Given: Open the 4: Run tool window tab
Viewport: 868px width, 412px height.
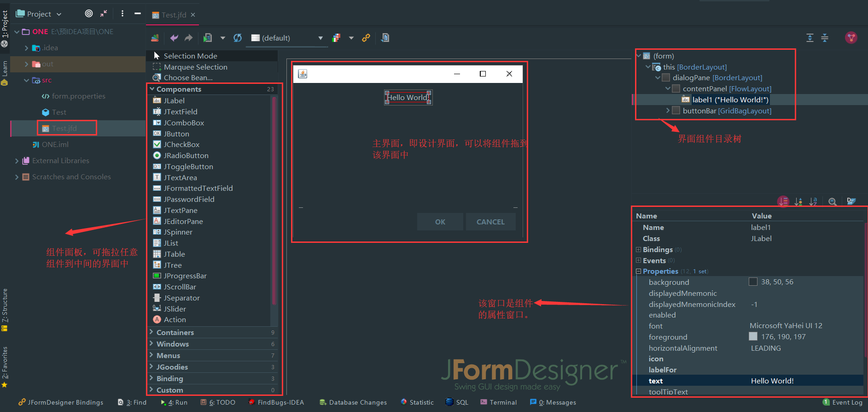Looking at the screenshot, I should click(174, 402).
